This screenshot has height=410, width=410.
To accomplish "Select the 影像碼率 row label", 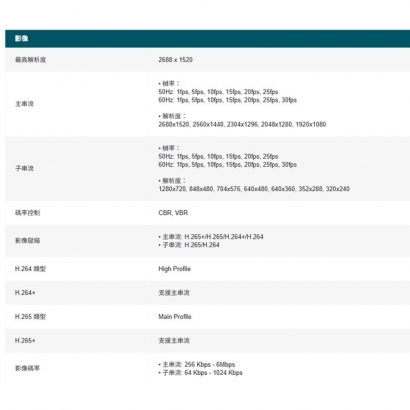I will 27,368.
